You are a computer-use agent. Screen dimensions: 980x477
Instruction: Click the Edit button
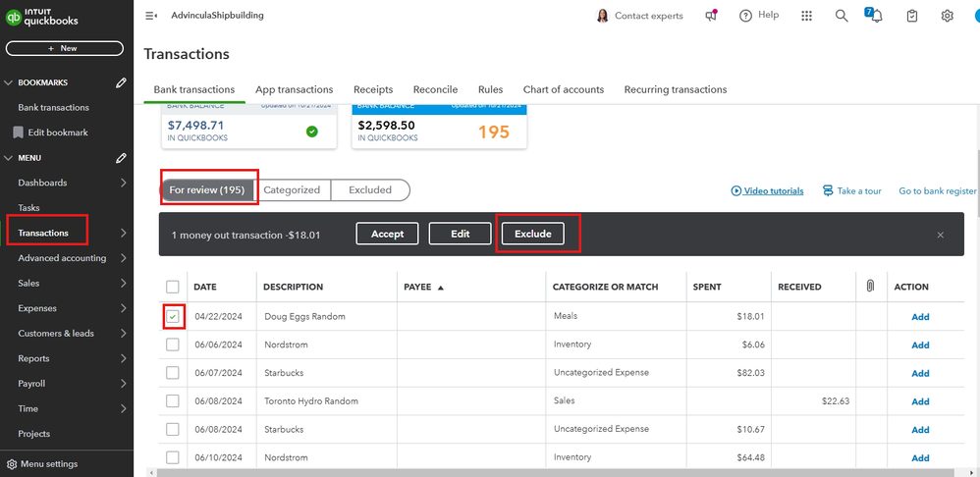(460, 235)
